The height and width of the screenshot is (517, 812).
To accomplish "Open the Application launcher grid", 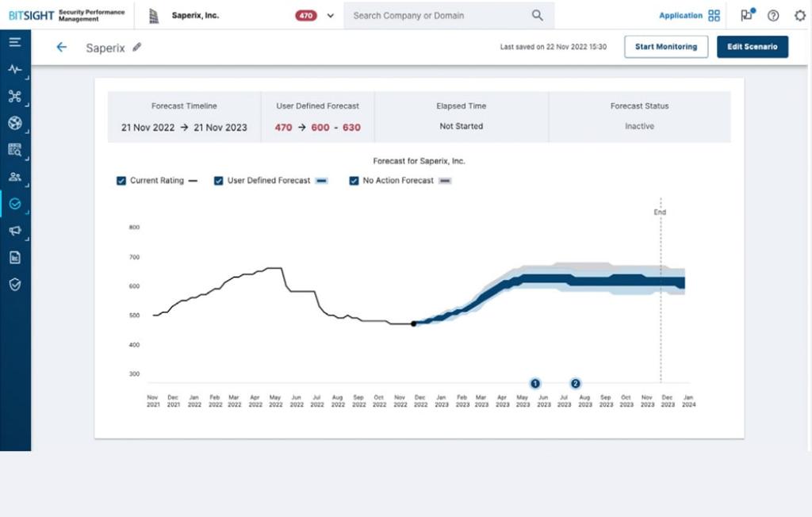I will click(x=714, y=14).
